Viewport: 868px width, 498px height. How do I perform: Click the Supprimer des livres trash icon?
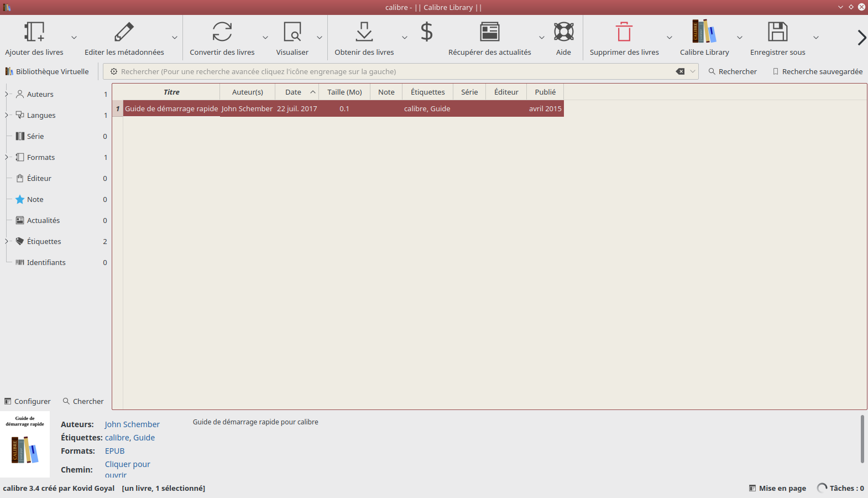[624, 32]
